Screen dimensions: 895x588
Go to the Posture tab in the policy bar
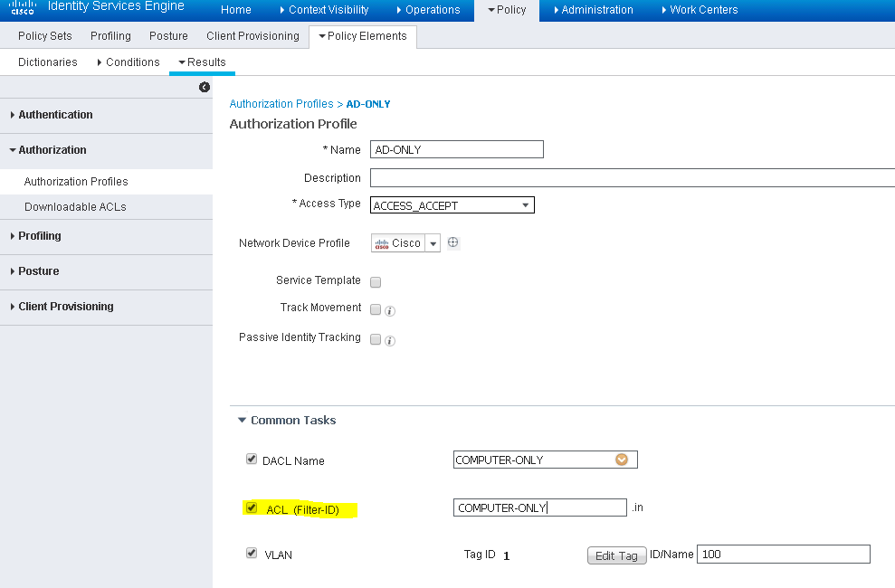click(x=168, y=36)
